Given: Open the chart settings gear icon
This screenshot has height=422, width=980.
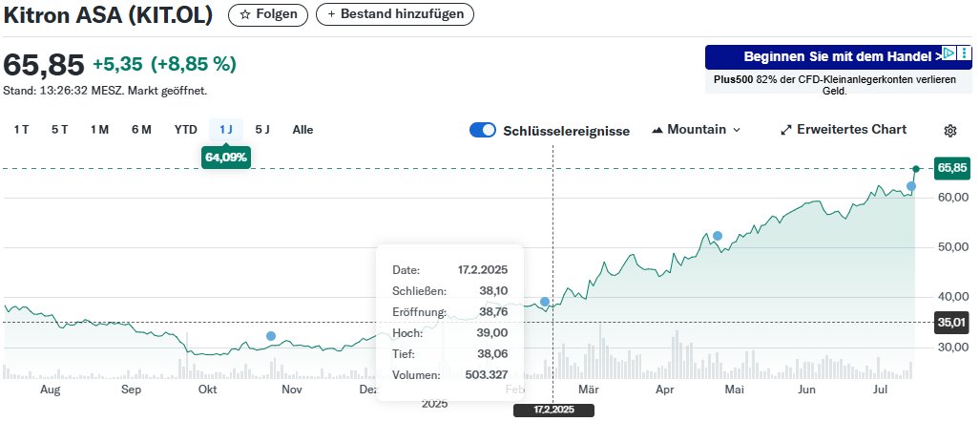Looking at the screenshot, I should 950,130.
